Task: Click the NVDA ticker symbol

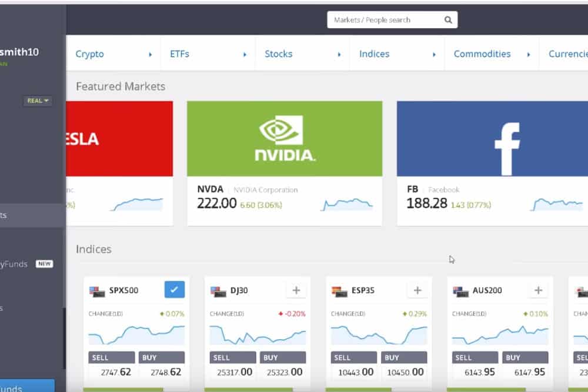Action: pyautogui.click(x=210, y=190)
